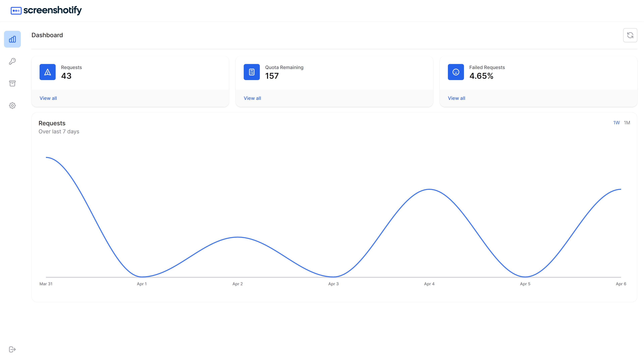Click the Quota Remaining calculator icon
The image size is (644, 362).
tap(252, 72)
